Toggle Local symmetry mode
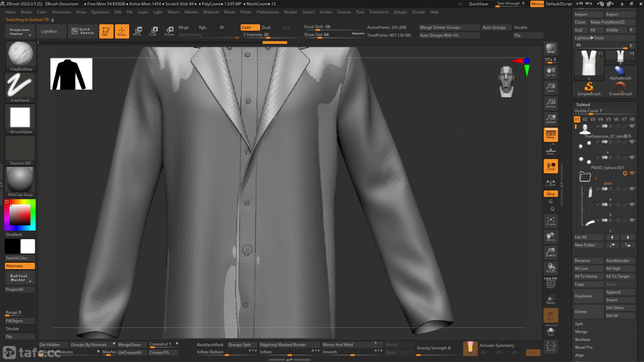This screenshot has height=362, width=644. [x=551, y=166]
